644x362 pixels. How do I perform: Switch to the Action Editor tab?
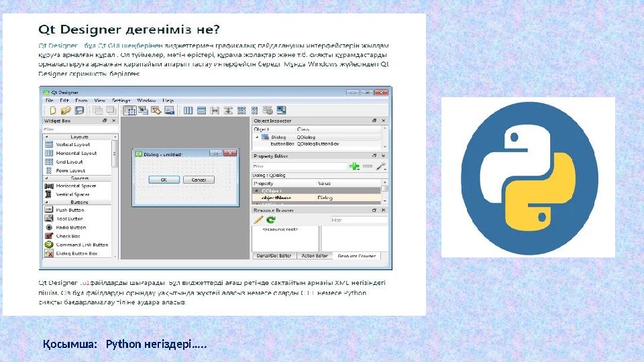[x=315, y=255]
